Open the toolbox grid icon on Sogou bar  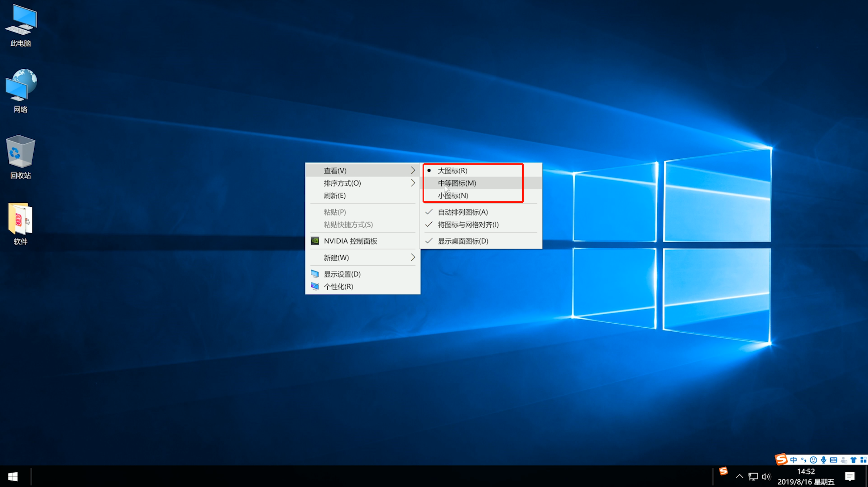point(863,460)
